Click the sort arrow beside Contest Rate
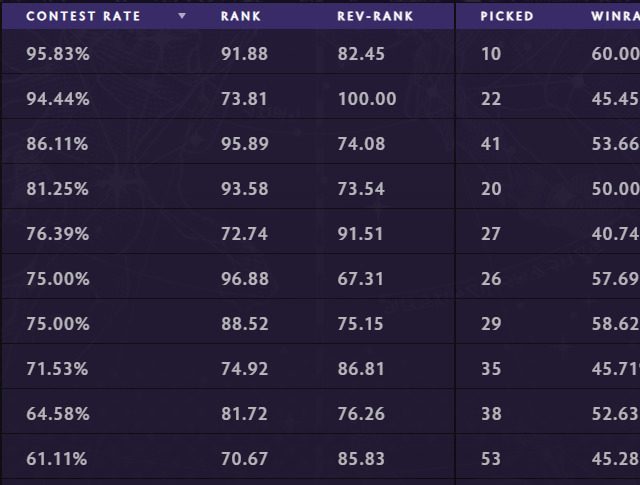 pos(181,17)
